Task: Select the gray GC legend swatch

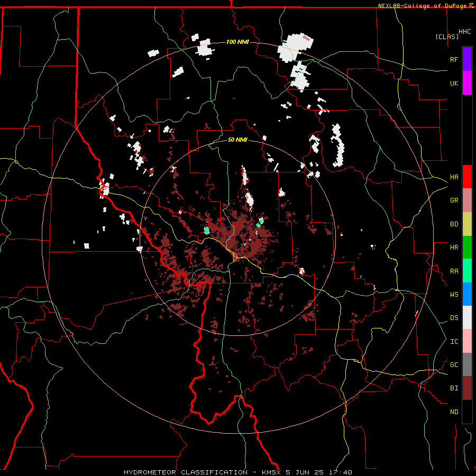Action: [x=467, y=364]
